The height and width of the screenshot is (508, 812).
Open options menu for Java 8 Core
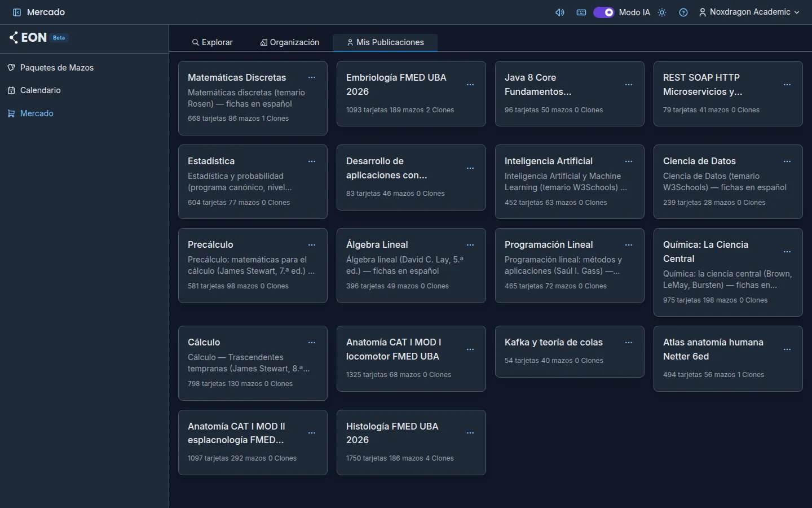629,85
